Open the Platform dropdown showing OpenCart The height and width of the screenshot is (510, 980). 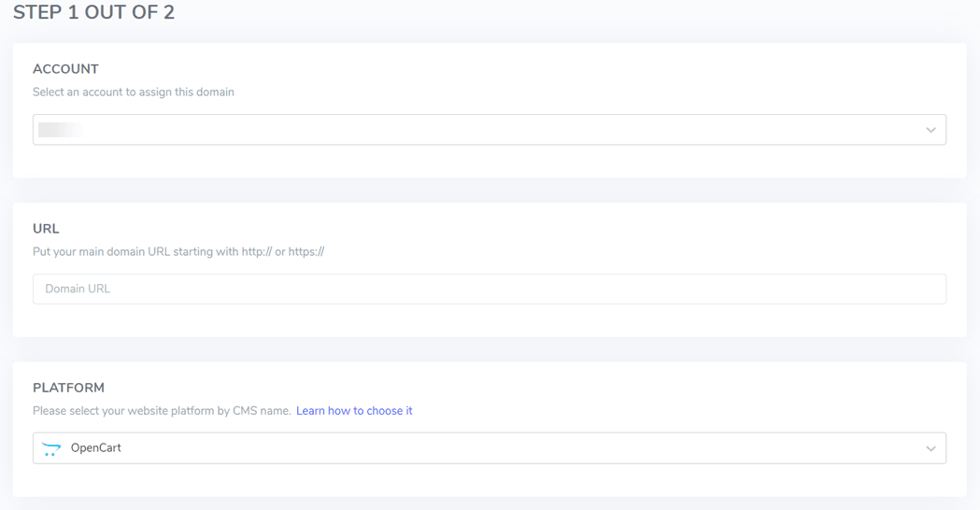coord(490,448)
